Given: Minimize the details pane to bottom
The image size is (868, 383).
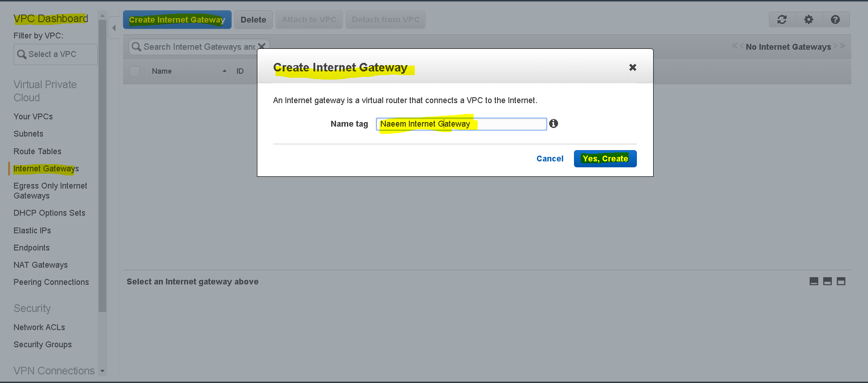Looking at the screenshot, I should pos(814,281).
